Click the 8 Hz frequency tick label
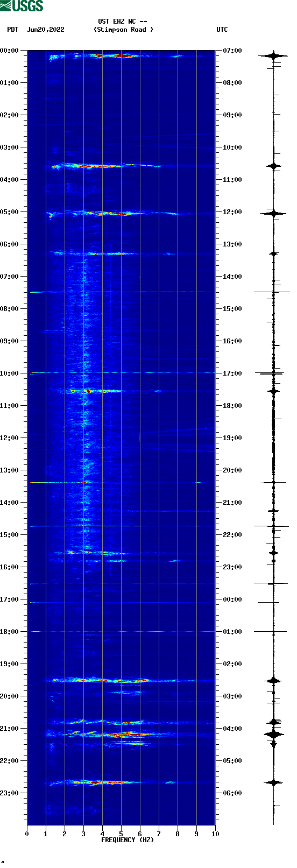The width and height of the screenshot is (297, 868). click(x=178, y=834)
